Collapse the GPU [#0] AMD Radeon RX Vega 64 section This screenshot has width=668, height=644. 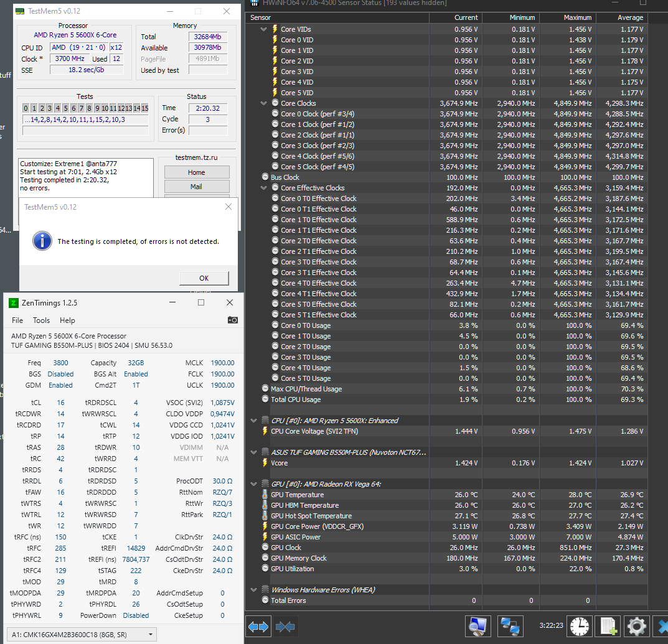pos(254,484)
